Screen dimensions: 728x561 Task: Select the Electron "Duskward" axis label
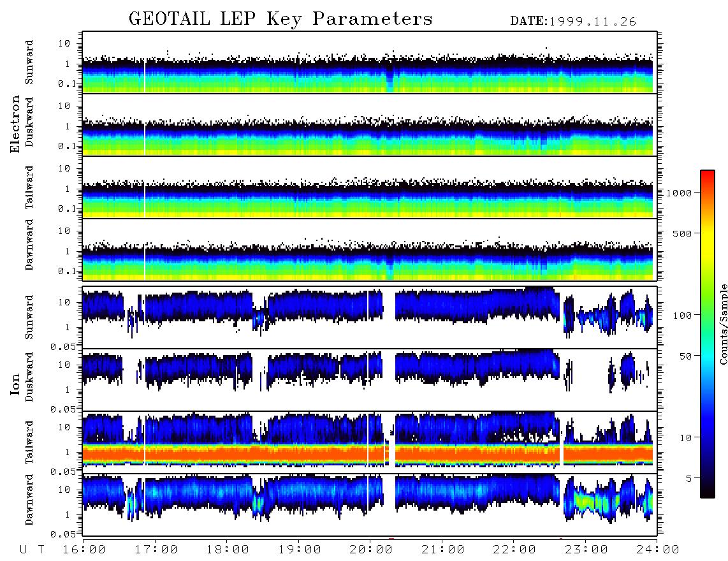click(x=29, y=122)
